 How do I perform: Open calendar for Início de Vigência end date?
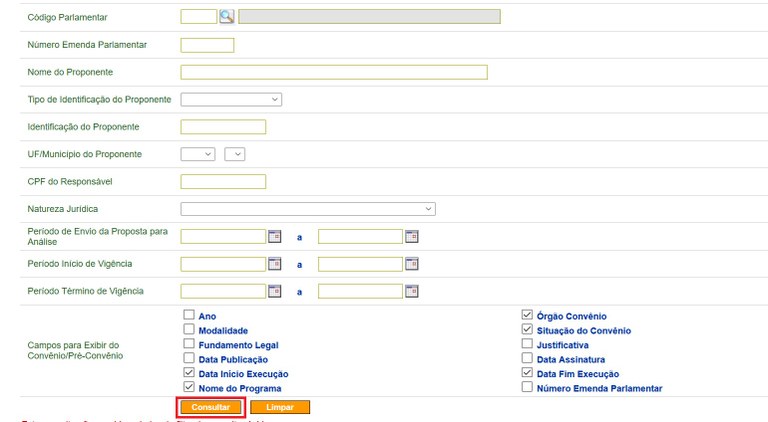(412, 264)
